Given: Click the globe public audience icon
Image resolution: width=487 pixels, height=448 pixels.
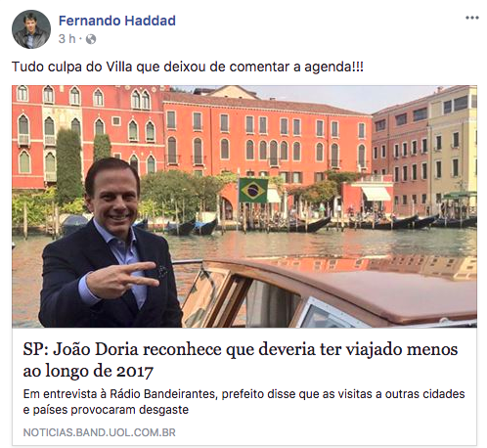Looking at the screenshot, I should (91, 39).
